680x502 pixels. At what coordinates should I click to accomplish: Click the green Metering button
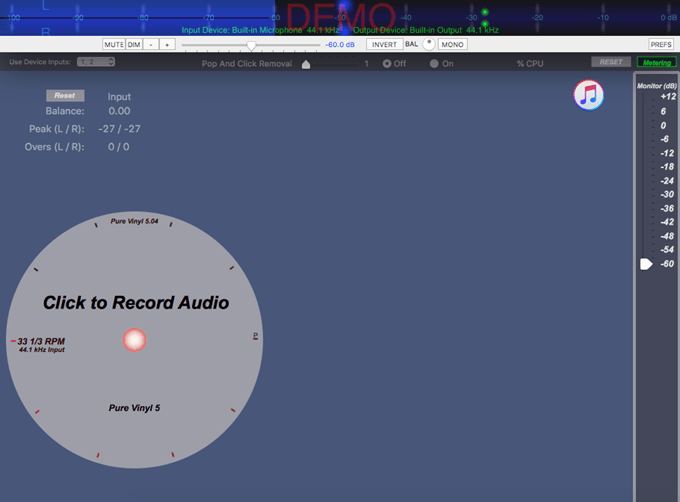(x=657, y=63)
